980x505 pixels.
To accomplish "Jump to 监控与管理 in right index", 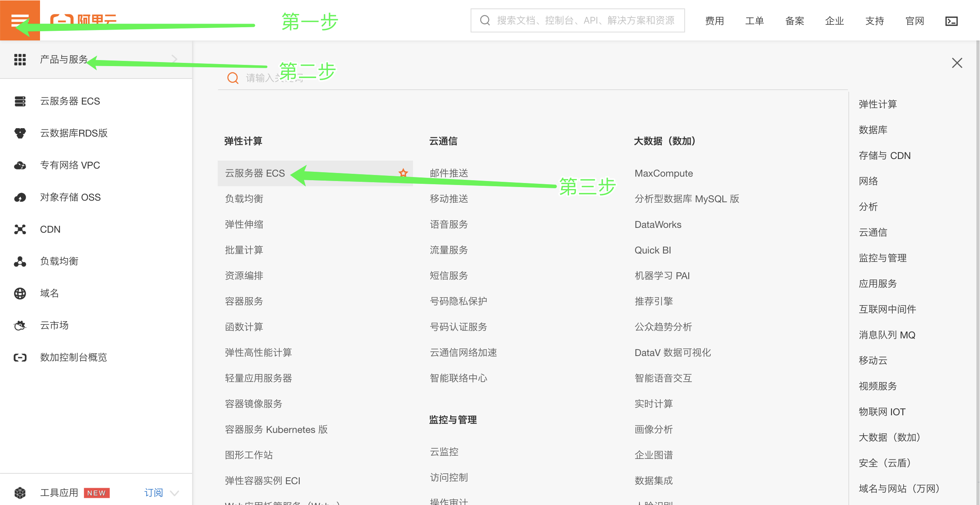I will (x=882, y=258).
